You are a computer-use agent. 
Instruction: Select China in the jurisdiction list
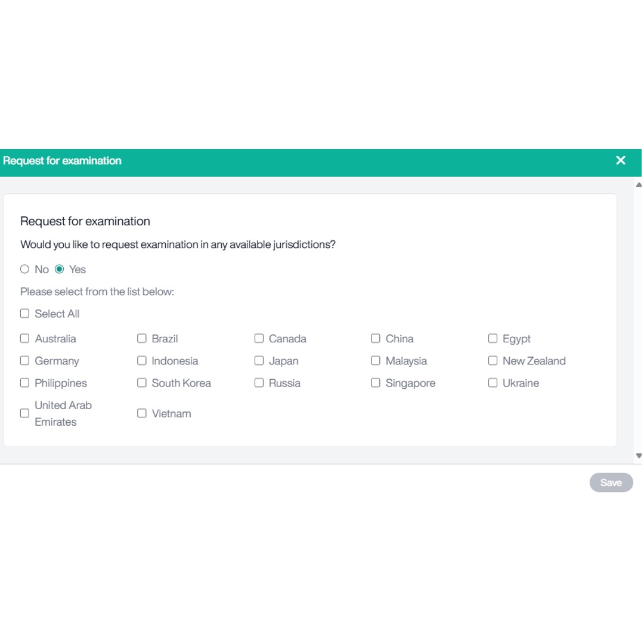click(376, 339)
